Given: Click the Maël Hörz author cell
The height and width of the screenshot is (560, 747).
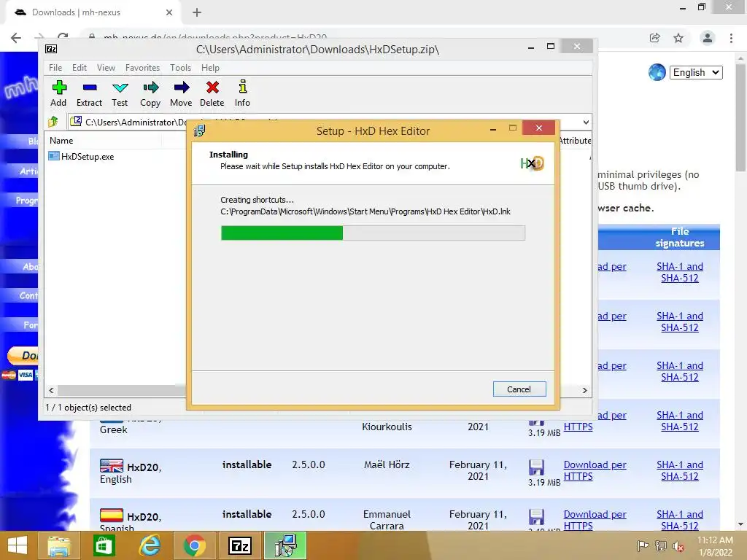Looking at the screenshot, I should pos(387,464).
